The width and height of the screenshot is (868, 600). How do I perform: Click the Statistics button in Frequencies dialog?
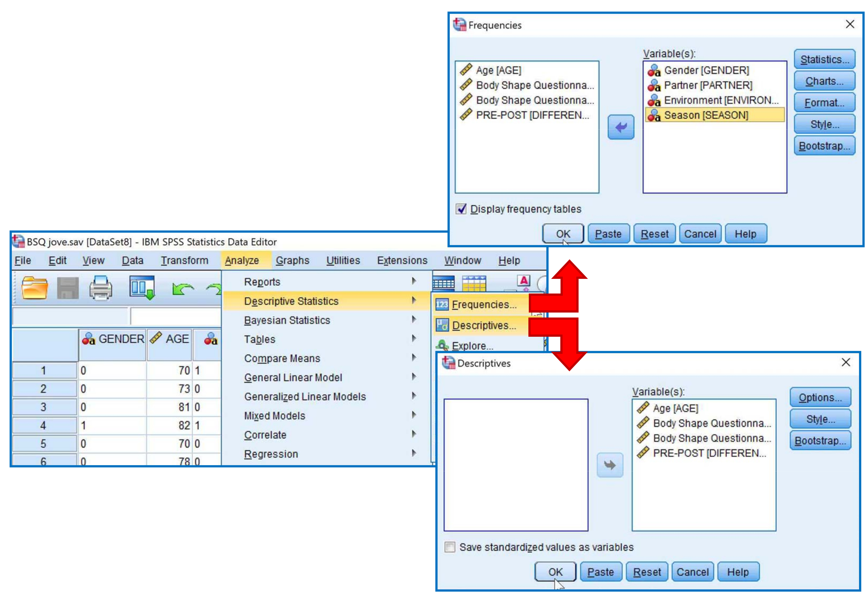[x=824, y=60]
